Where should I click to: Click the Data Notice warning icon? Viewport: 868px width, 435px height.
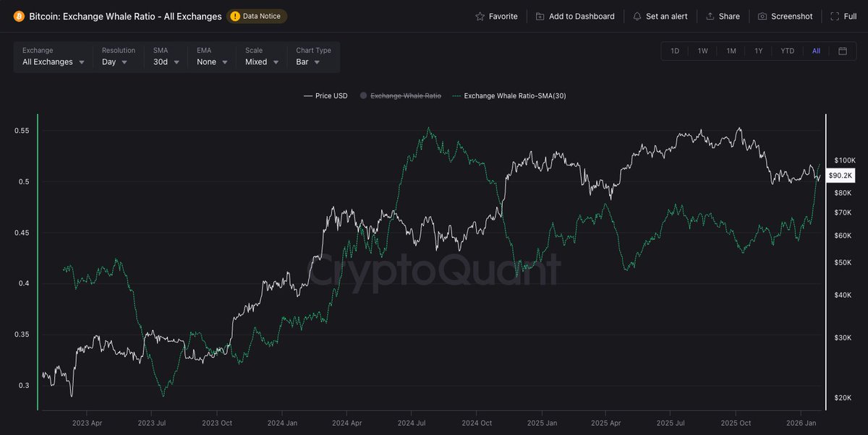pyautogui.click(x=235, y=16)
